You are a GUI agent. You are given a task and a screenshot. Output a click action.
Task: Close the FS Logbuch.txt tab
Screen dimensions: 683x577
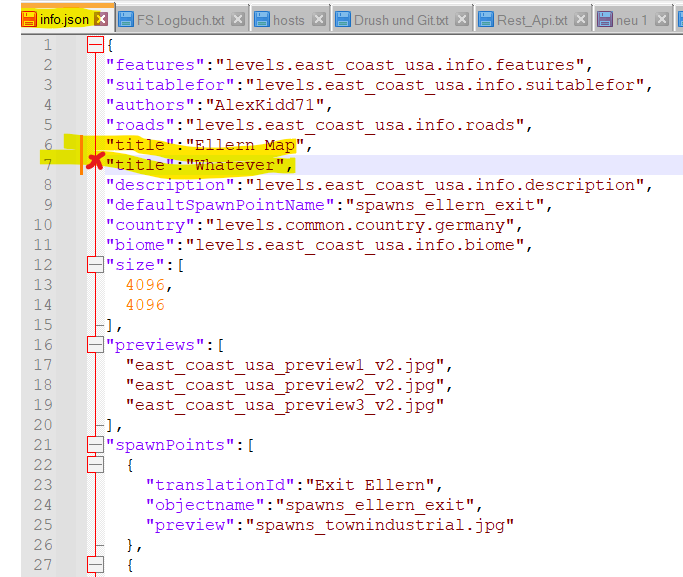coord(238,19)
